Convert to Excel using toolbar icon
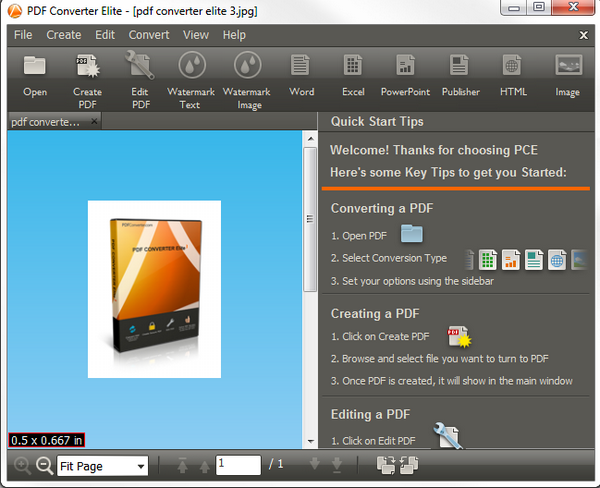 (x=352, y=65)
